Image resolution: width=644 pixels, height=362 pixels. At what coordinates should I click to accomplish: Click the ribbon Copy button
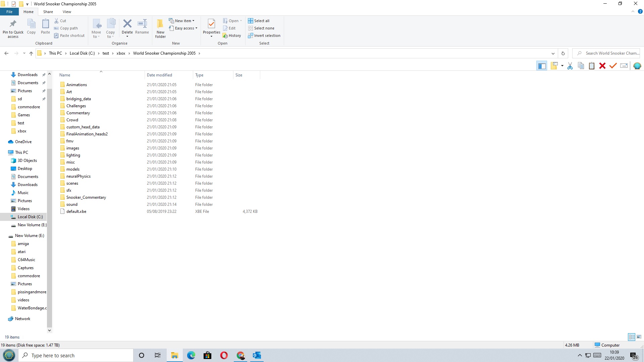coord(31,27)
